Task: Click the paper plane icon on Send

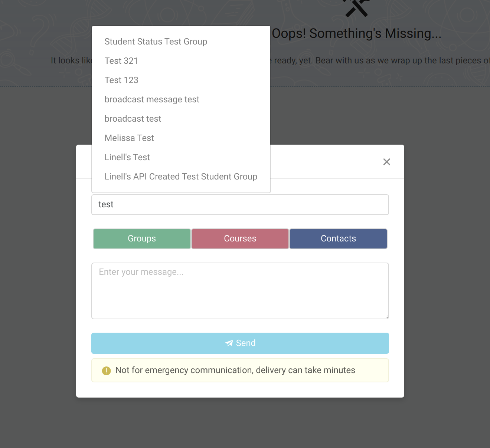Action: point(229,343)
